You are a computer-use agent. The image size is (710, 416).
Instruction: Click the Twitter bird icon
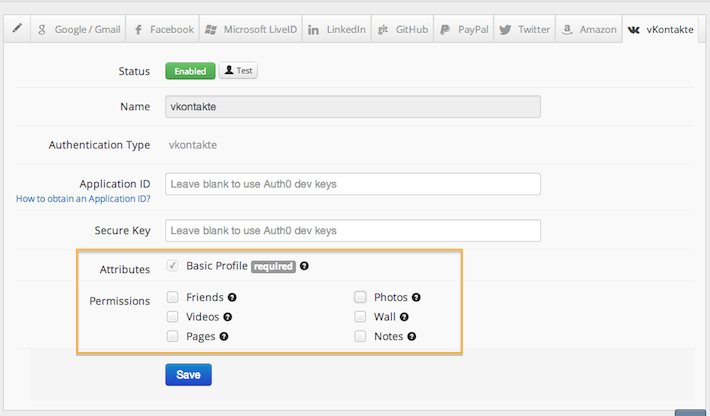coord(505,30)
